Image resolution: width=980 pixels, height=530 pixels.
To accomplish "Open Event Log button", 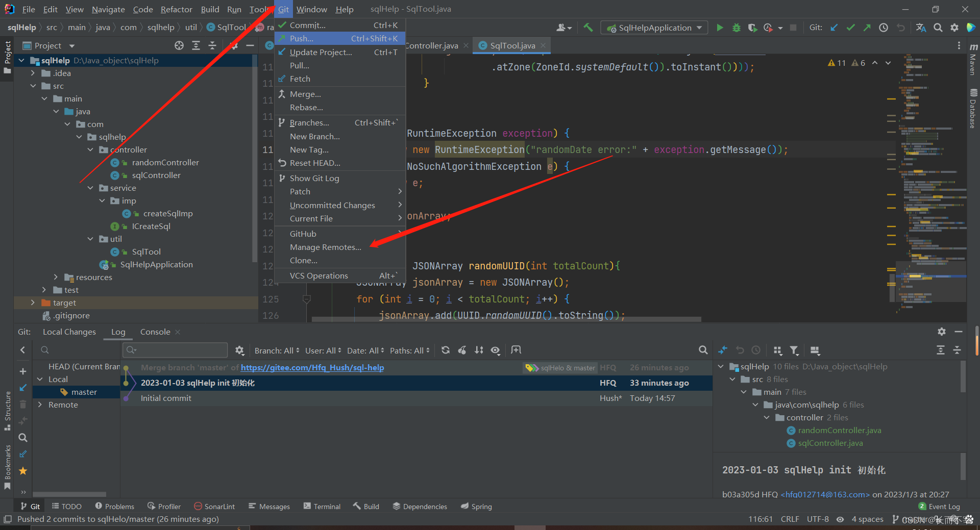I will [x=939, y=506].
